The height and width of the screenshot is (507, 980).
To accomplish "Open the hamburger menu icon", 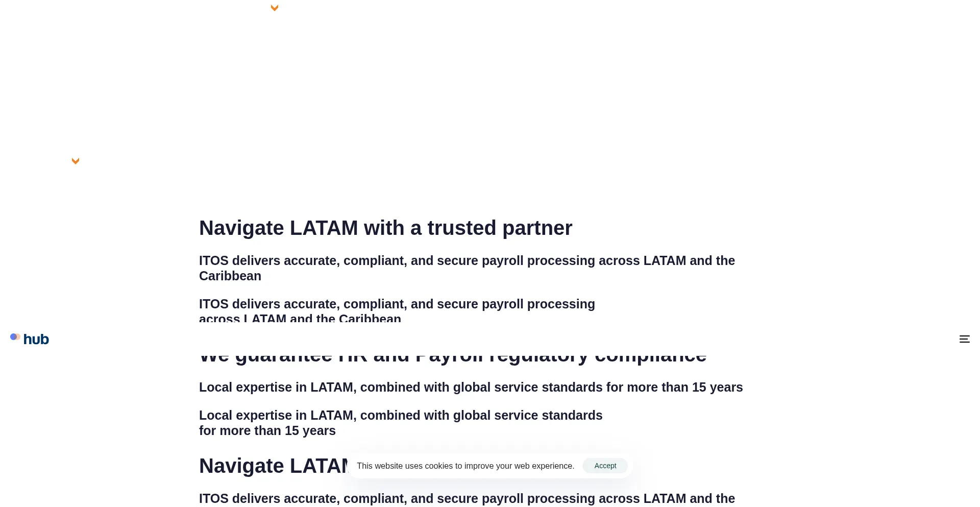I will tap(964, 339).
